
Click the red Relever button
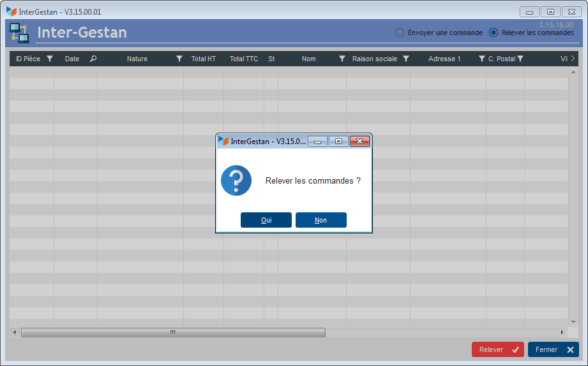point(498,349)
